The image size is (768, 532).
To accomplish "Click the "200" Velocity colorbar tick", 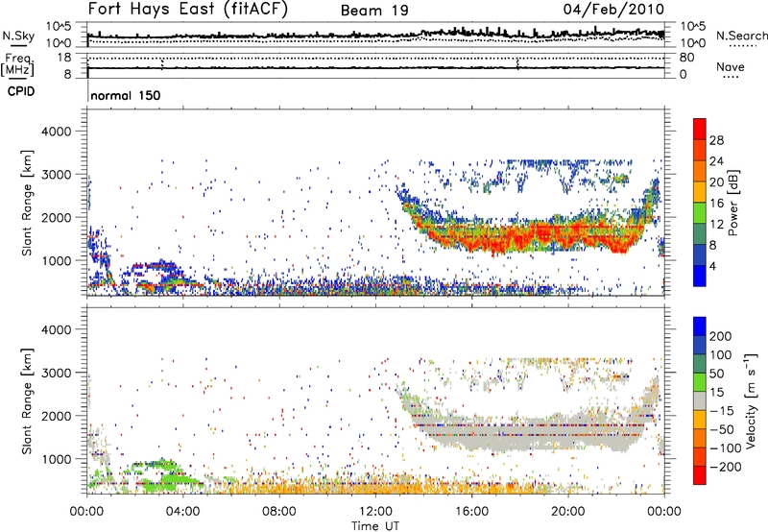I will [x=721, y=336].
